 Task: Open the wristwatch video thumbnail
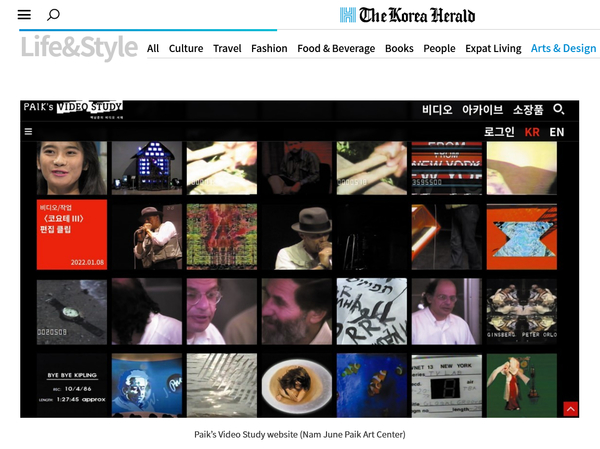tap(72, 311)
